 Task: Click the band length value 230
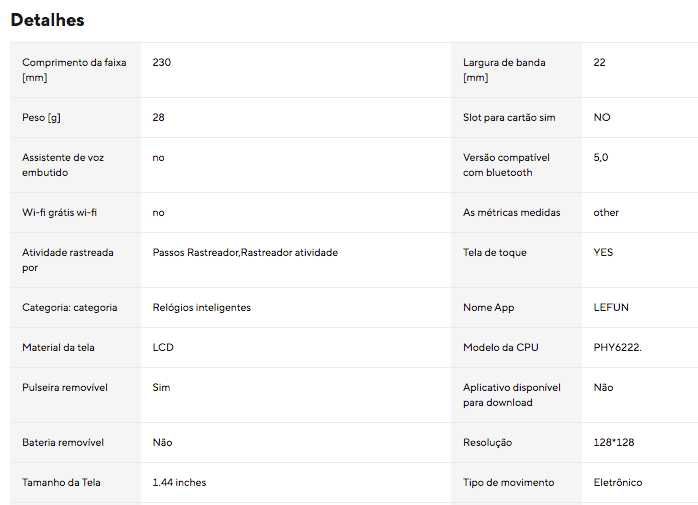pos(162,62)
